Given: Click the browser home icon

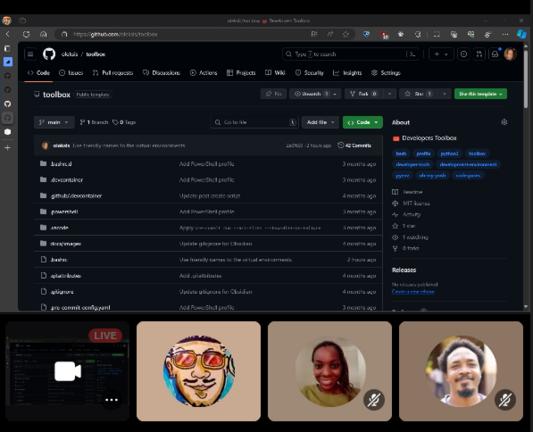Looking at the screenshot, I should (x=43, y=34).
